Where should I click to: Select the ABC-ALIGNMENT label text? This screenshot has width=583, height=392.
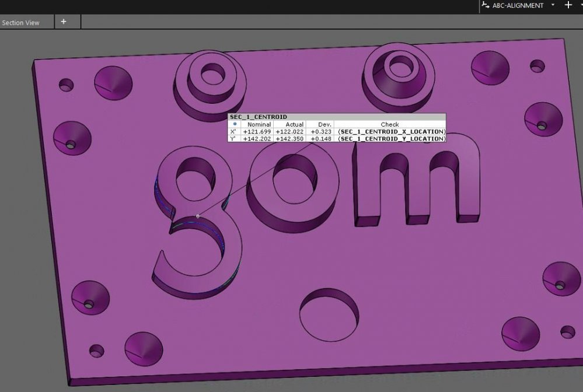pyautogui.click(x=518, y=5)
